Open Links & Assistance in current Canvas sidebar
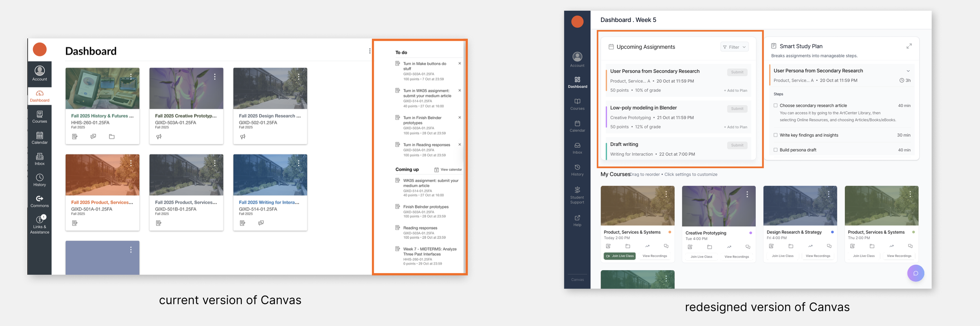Screen dimensions: 980x326 point(40,225)
